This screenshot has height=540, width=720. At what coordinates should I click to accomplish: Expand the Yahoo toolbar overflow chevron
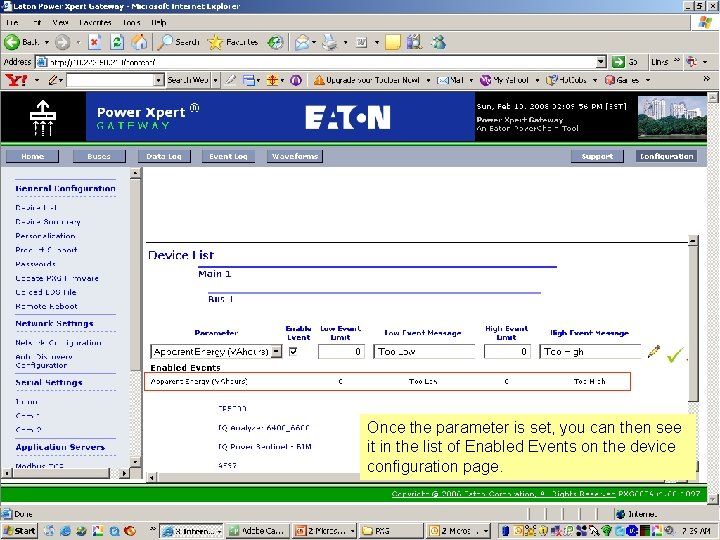pyautogui.click(x=707, y=79)
